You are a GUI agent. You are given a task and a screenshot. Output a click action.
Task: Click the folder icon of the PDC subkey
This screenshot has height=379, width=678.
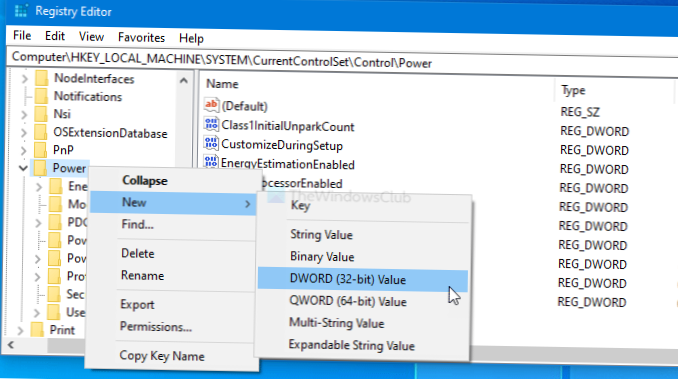[55, 222]
